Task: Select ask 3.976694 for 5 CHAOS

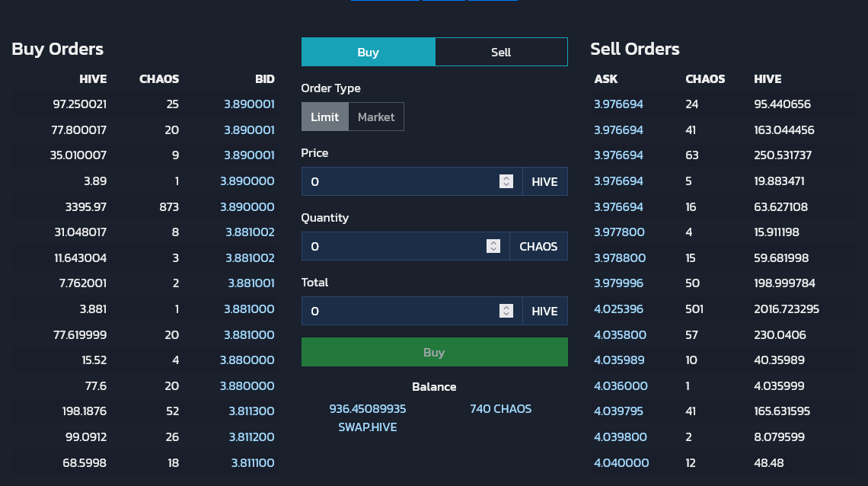Action: (x=618, y=181)
